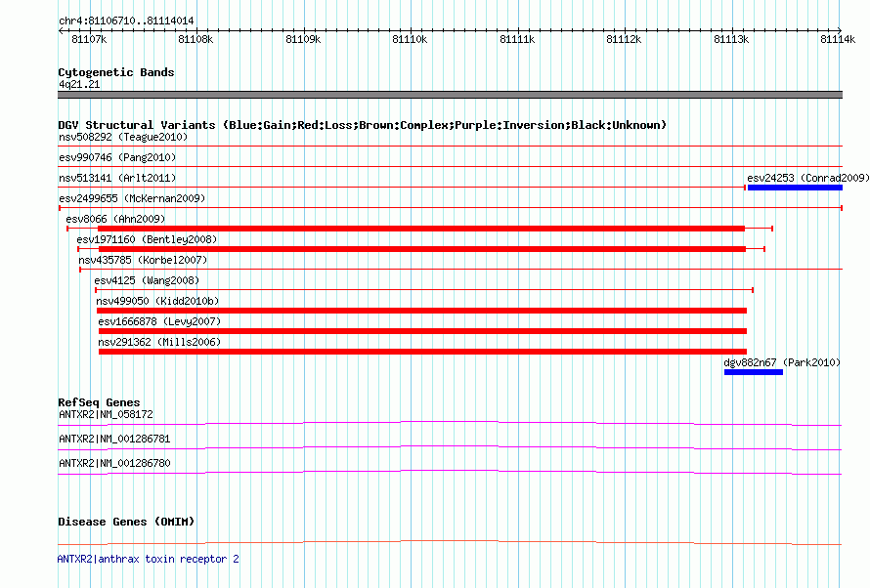Open the ANTXR2 anthrax toxin receptor 2 link
This screenshot has width=870, height=588.
149,559
